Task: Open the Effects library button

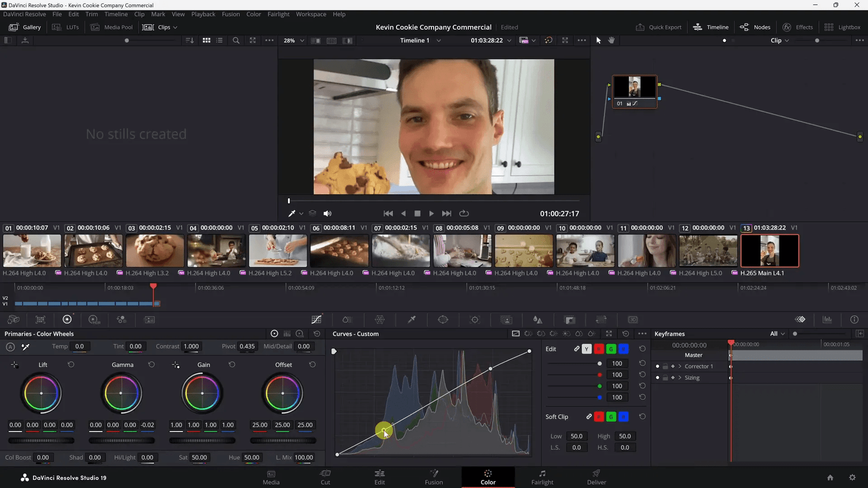Action: pos(797,27)
